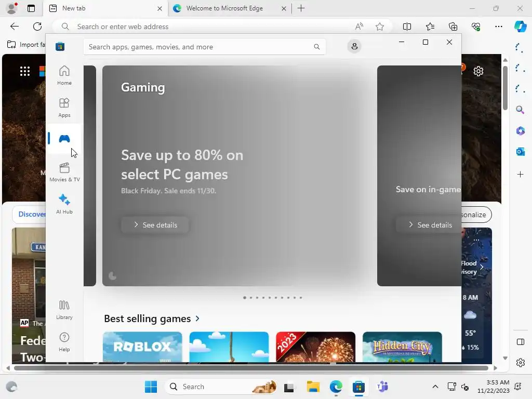
Task: Click horizontal scrollbar of Edge page
Action: (x=251, y=368)
